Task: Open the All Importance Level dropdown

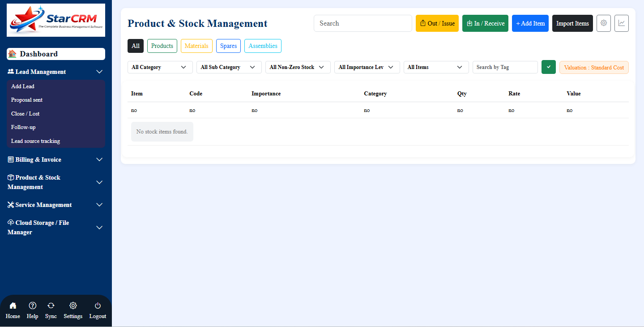Action: click(367, 67)
